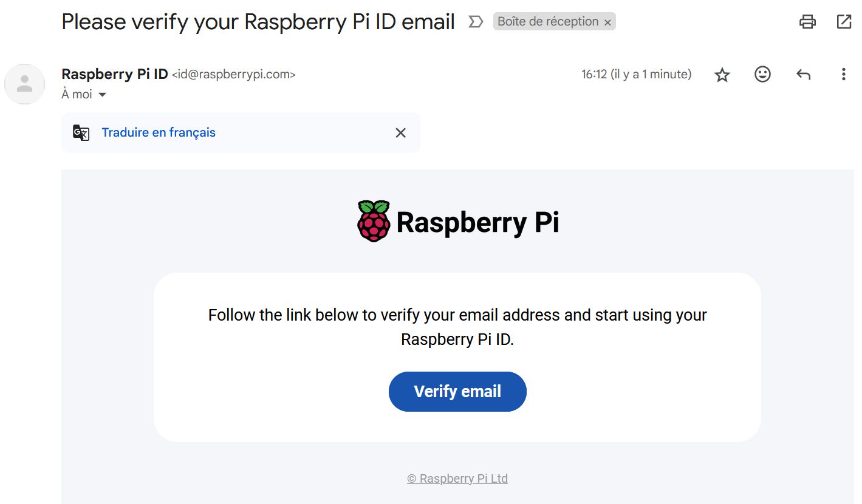Screen dimensions: 862x504
Task: Dismiss the translation suggestion bar
Action: click(400, 133)
